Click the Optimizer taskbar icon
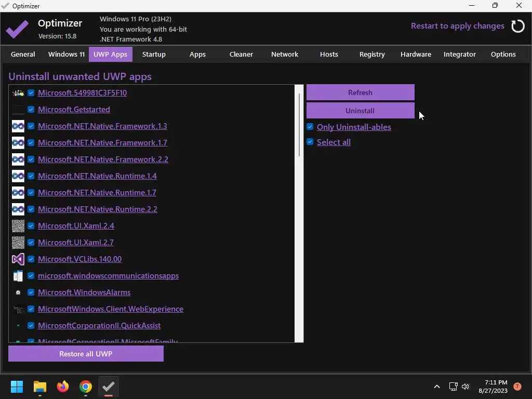Viewport: 532px width, 399px height. click(109, 387)
